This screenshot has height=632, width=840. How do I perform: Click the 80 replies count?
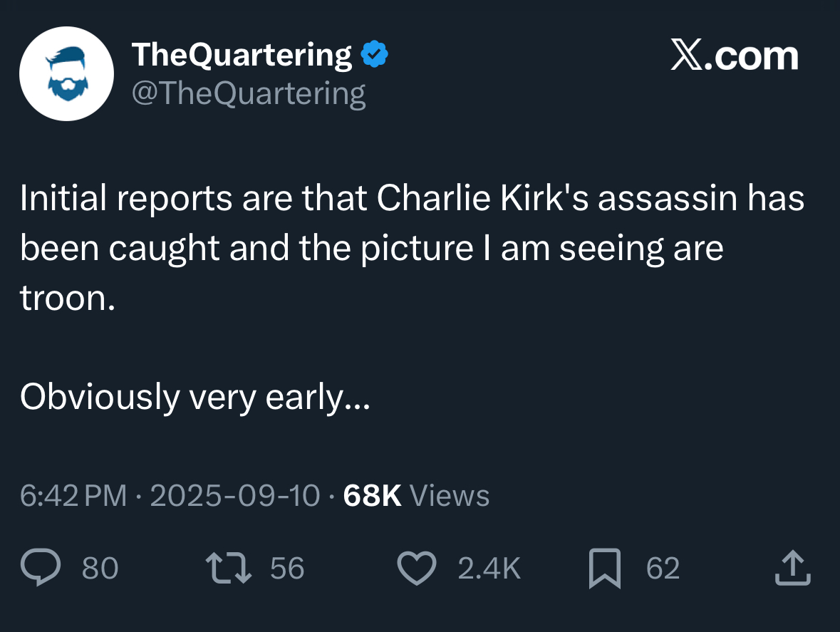(x=100, y=569)
